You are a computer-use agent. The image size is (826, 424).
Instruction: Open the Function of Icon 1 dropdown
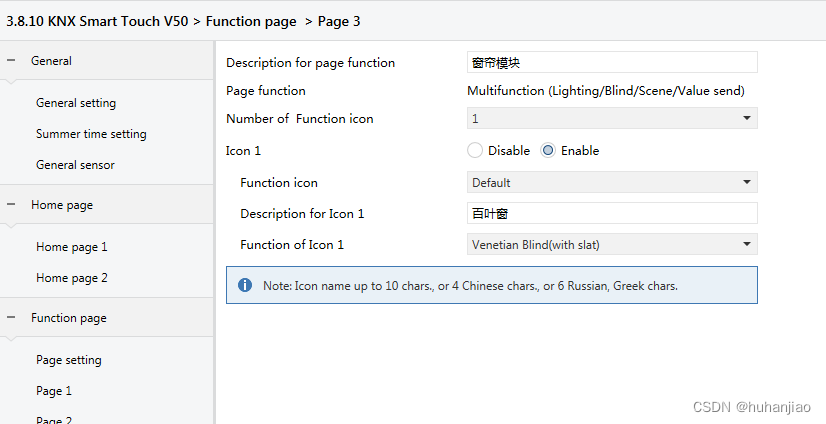(612, 245)
